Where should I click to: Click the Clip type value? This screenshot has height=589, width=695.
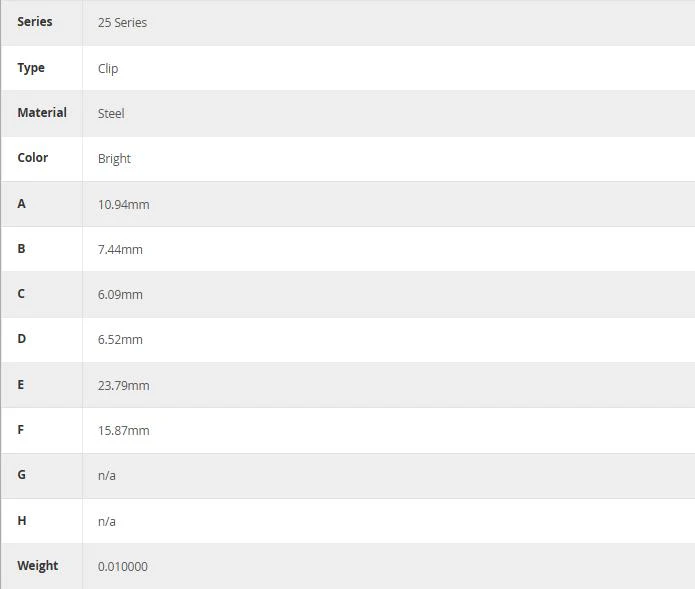click(108, 69)
